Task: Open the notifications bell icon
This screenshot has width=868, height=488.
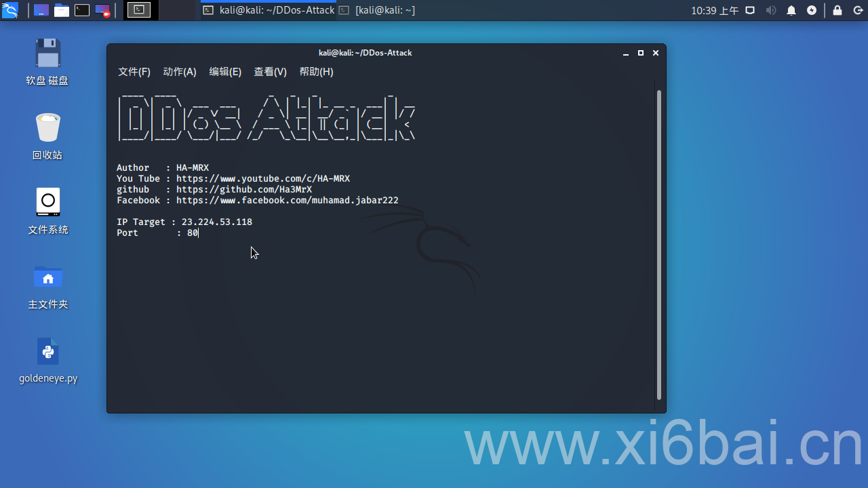Action: click(x=791, y=10)
